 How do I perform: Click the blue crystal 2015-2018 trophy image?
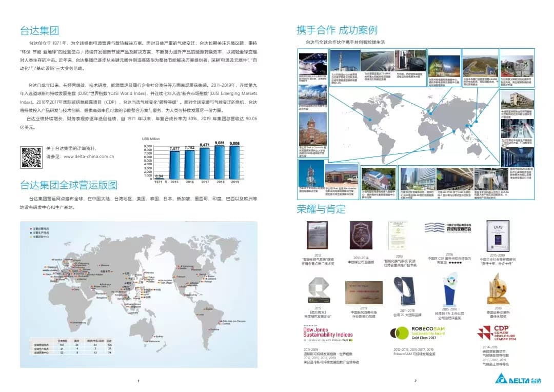tap(450, 289)
